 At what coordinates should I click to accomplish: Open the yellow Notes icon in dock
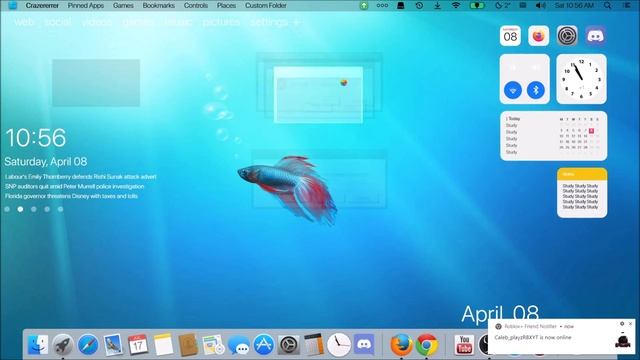(163, 345)
